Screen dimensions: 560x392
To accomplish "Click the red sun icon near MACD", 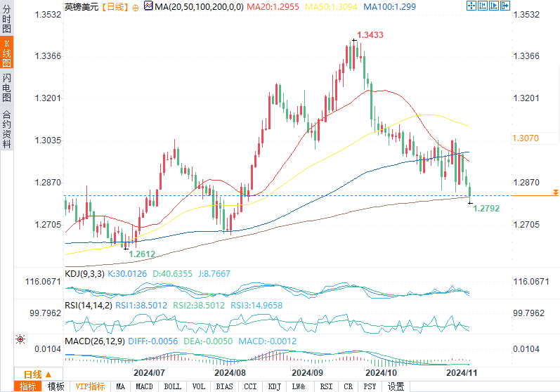I will [20, 339].
